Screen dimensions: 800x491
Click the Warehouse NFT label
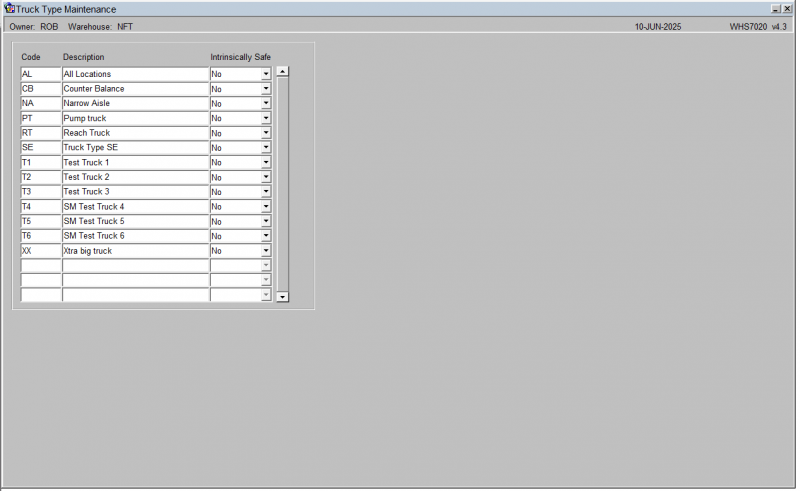point(101,27)
